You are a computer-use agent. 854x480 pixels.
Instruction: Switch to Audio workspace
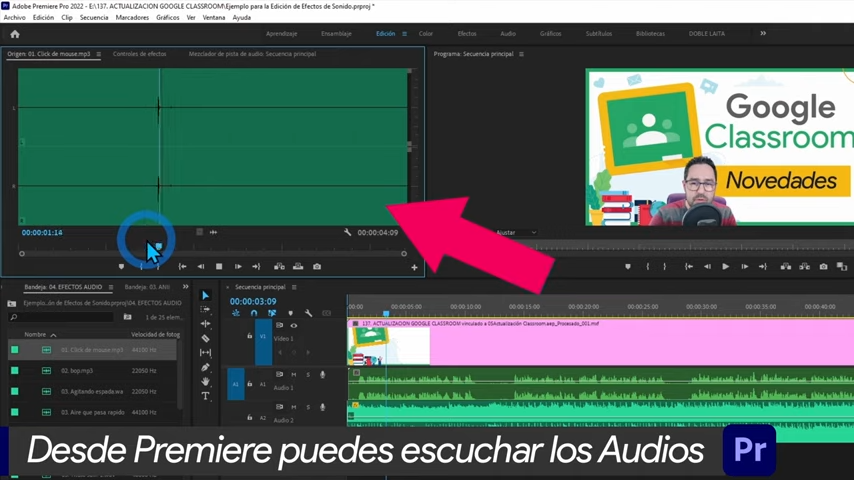508,34
